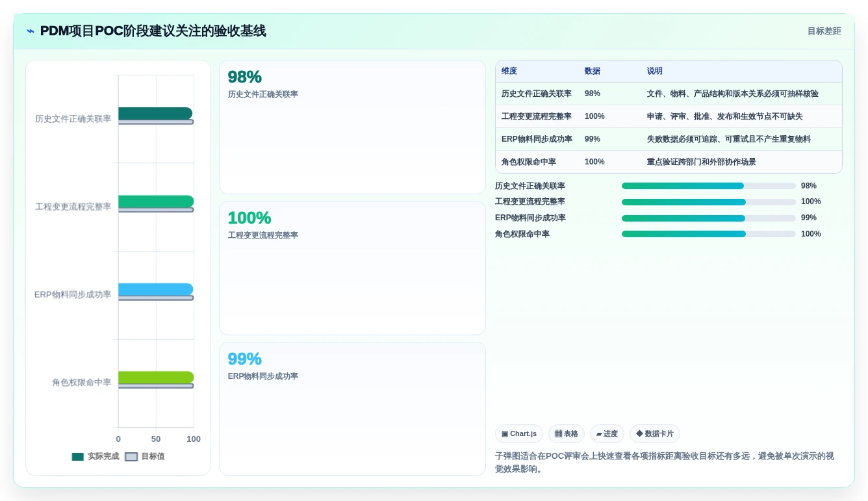
Task: Click the lime 角色权限命中率 chart bar
Action: point(156,378)
